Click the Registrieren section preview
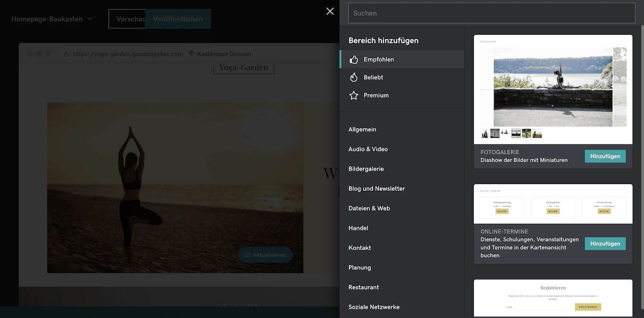This screenshot has width=644, height=318. pos(553,298)
